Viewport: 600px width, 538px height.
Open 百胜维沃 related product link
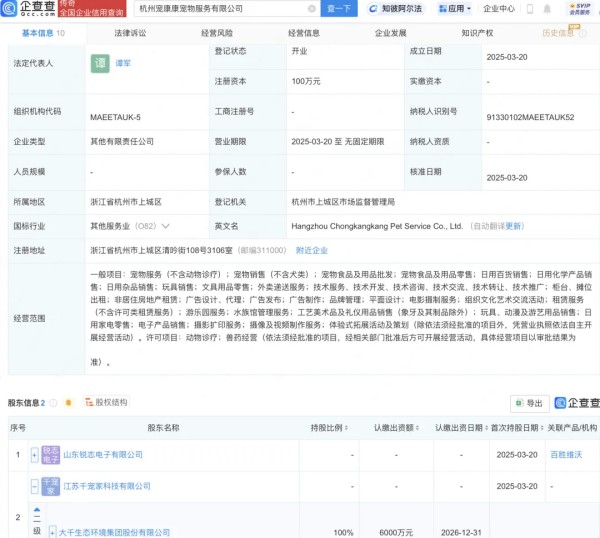[566, 455]
